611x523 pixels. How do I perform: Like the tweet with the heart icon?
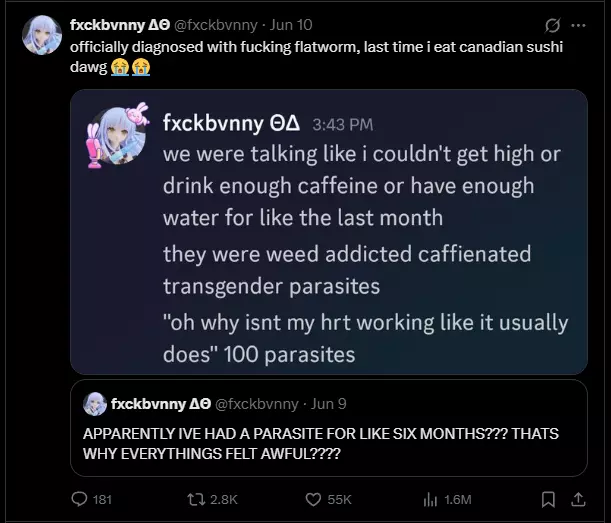(x=313, y=498)
